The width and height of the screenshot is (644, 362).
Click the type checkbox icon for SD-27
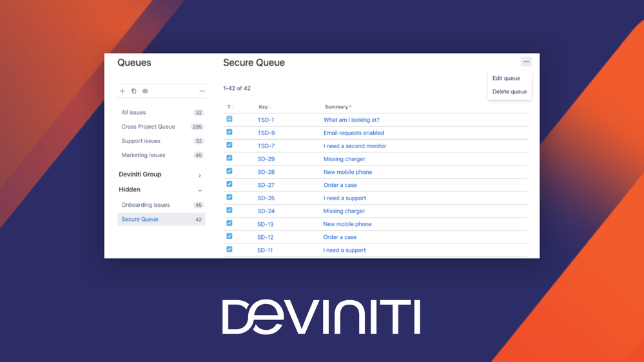(x=229, y=184)
